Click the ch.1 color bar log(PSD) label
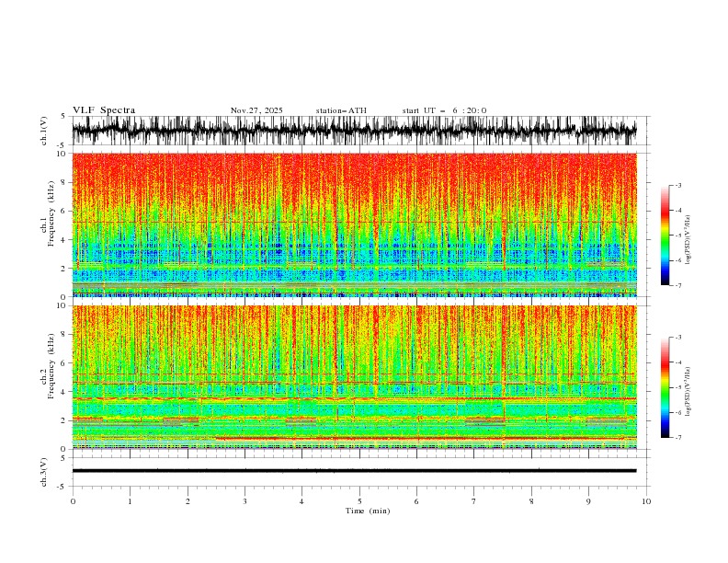728x563 pixels. click(688, 240)
